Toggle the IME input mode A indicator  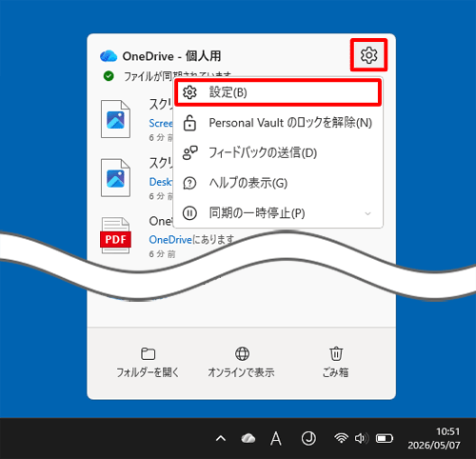pyautogui.click(x=276, y=439)
